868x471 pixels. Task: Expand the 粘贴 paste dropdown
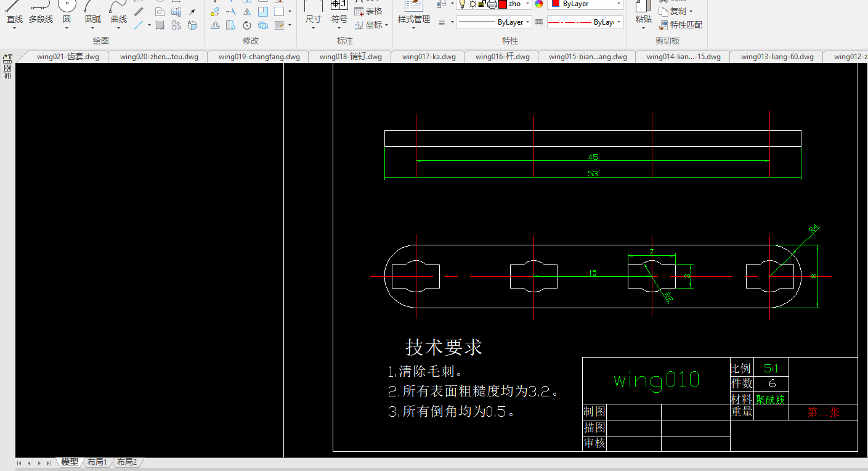tap(644, 28)
